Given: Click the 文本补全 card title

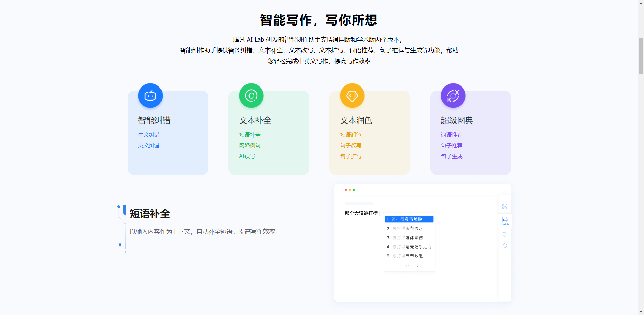Looking at the screenshot, I should click(x=255, y=120).
